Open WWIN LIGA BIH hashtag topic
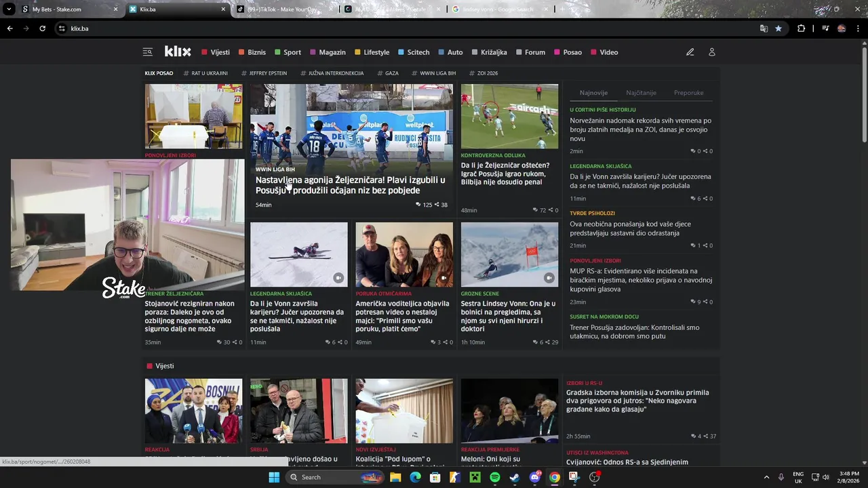This screenshot has width=868, height=488. [x=434, y=73]
